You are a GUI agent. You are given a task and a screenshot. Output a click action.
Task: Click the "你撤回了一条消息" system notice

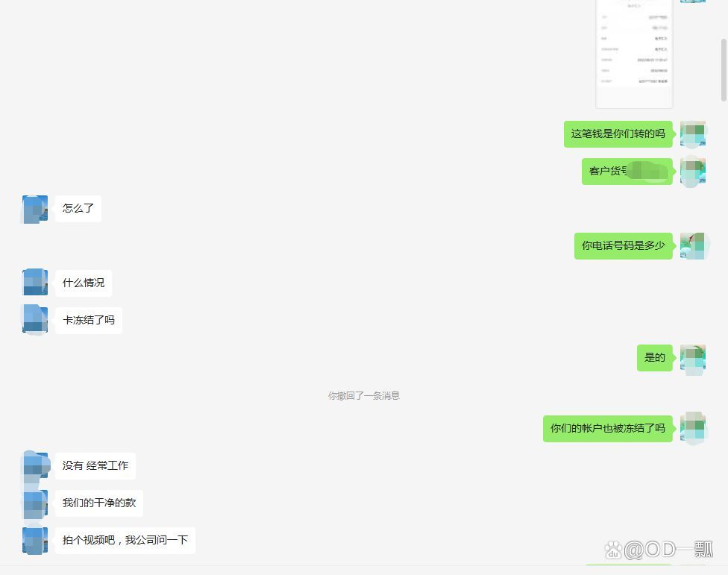(364, 396)
